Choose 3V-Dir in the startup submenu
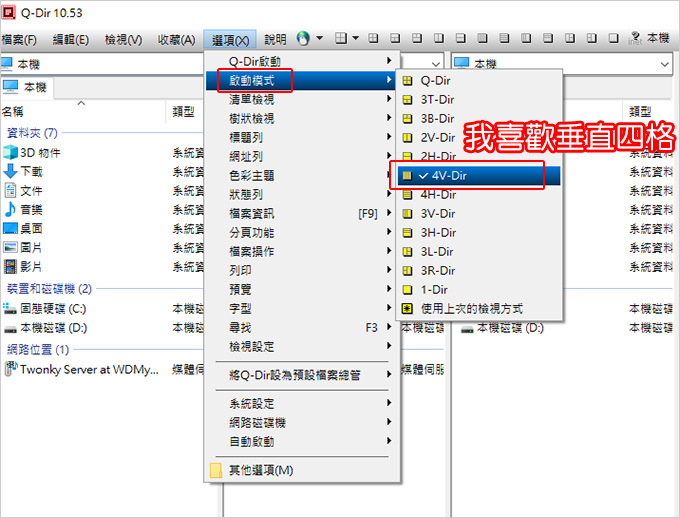The height and width of the screenshot is (518, 680). pyautogui.click(x=479, y=214)
